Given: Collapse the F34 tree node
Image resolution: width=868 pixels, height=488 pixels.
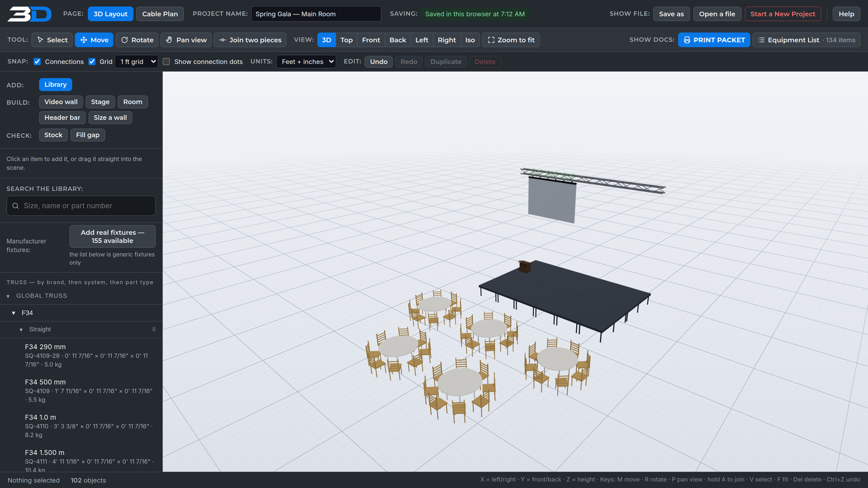Looking at the screenshot, I should (14, 313).
